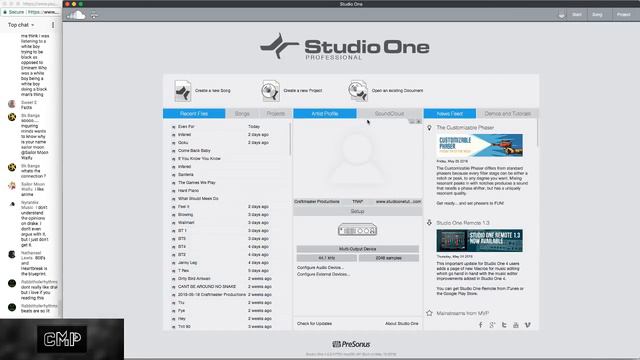Open the 44.1 kHz sample rate selector
640x360 pixels.
pos(327,258)
